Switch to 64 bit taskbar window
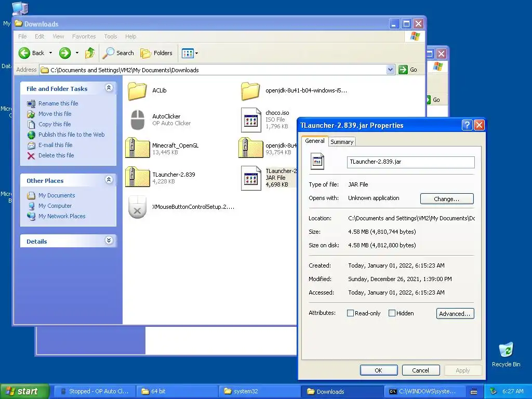The image size is (532, 399). point(177,392)
